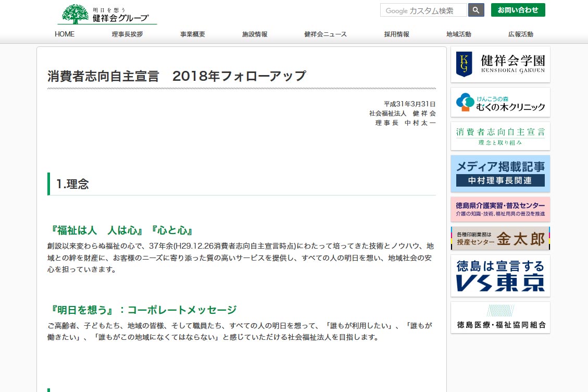Select 地域活動 navigation item
The image size is (588, 392).
(x=459, y=34)
